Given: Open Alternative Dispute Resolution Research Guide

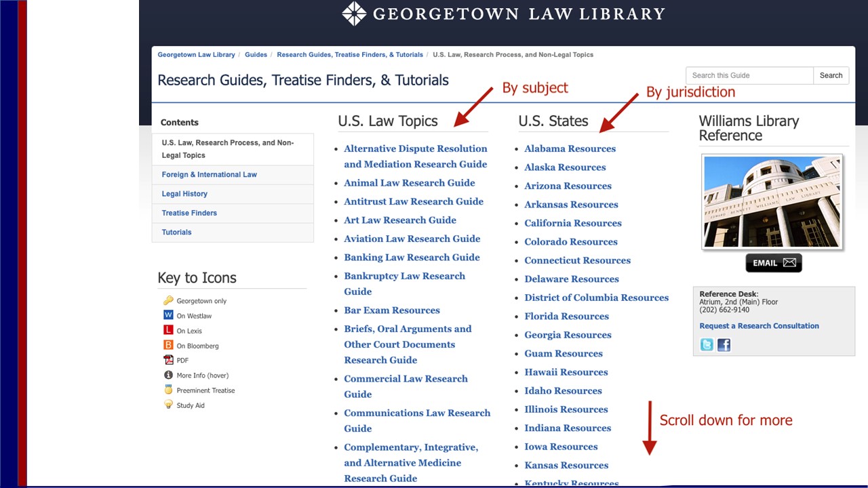Looking at the screenshot, I should [415, 157].
